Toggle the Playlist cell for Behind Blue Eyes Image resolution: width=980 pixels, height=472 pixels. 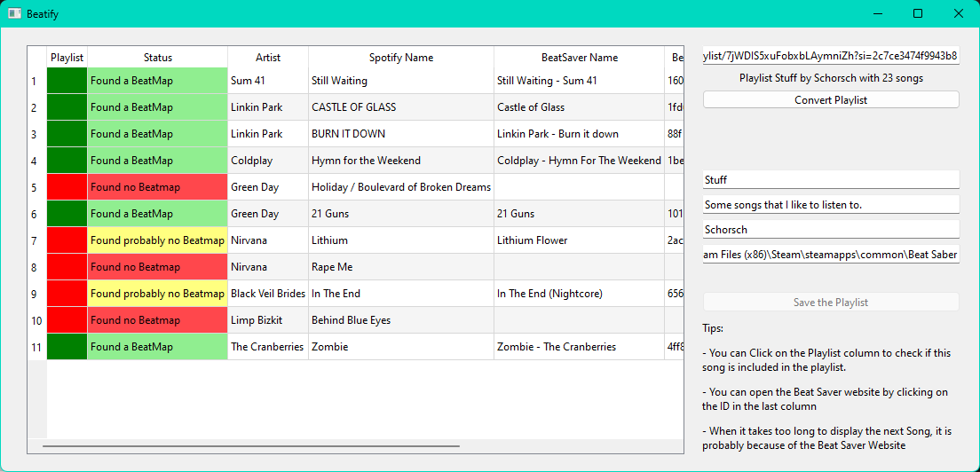coord(67,319)
